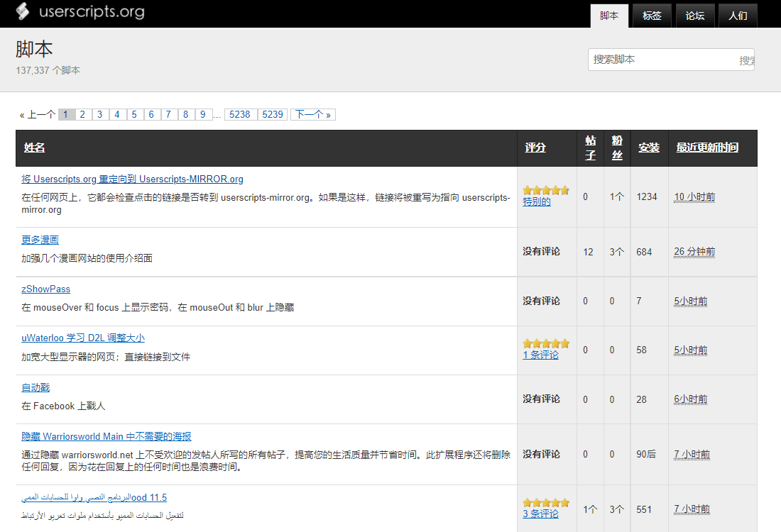Click the 下一个 » next page link
The height and width of the screenshot is (532, 781).
[x=312, y=114]
